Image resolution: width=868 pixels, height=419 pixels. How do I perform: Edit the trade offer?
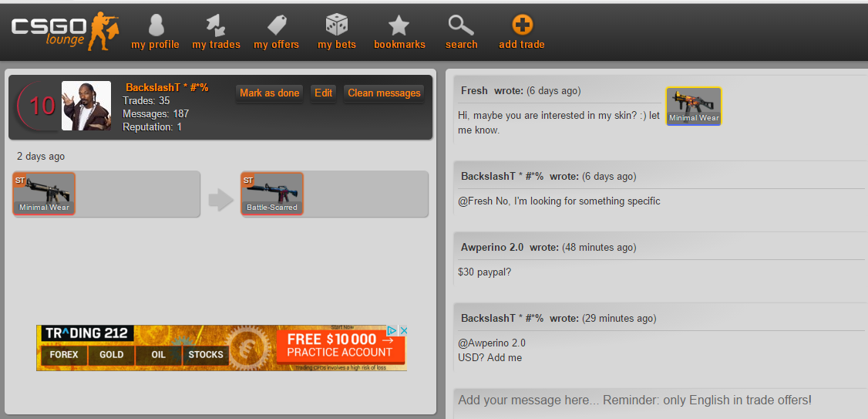point(323,93)
